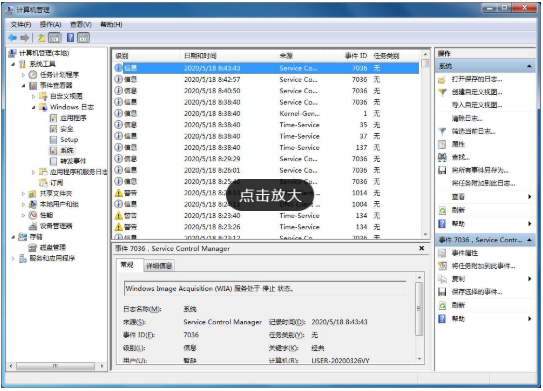Viewport: 543px width, 391px height.
Task: Click 刷新 icon under system actions
Action: (x=442, y=210)
